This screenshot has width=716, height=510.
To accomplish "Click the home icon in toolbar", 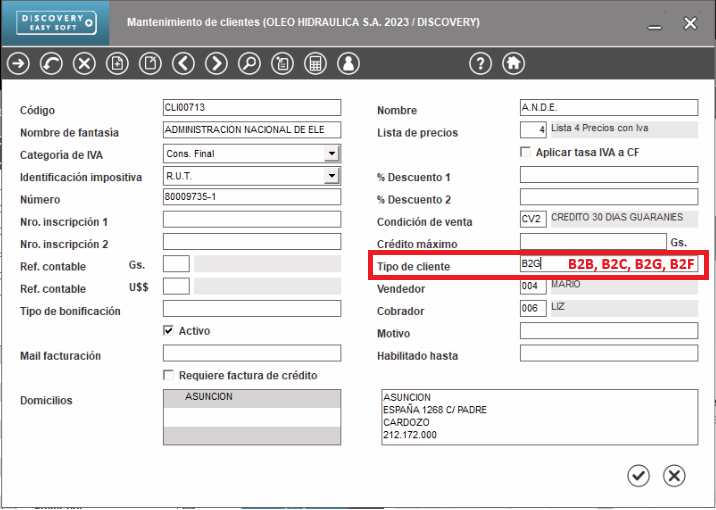I will 513,64.
